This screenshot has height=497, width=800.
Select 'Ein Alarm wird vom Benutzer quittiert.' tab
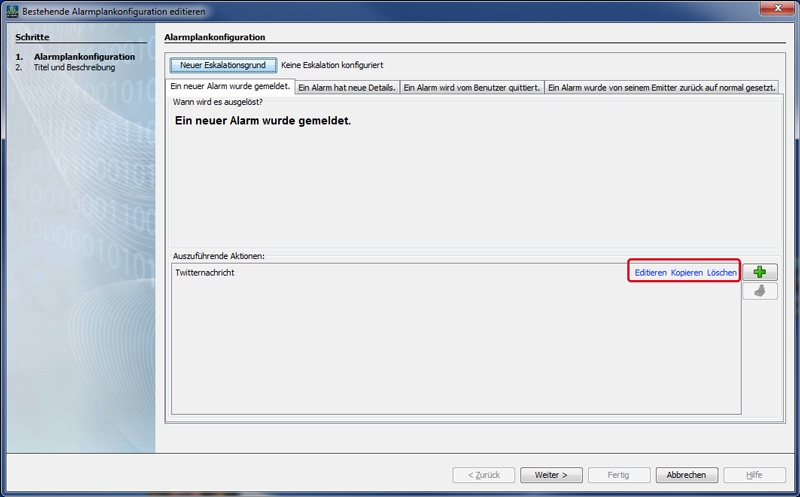[471, 88]
